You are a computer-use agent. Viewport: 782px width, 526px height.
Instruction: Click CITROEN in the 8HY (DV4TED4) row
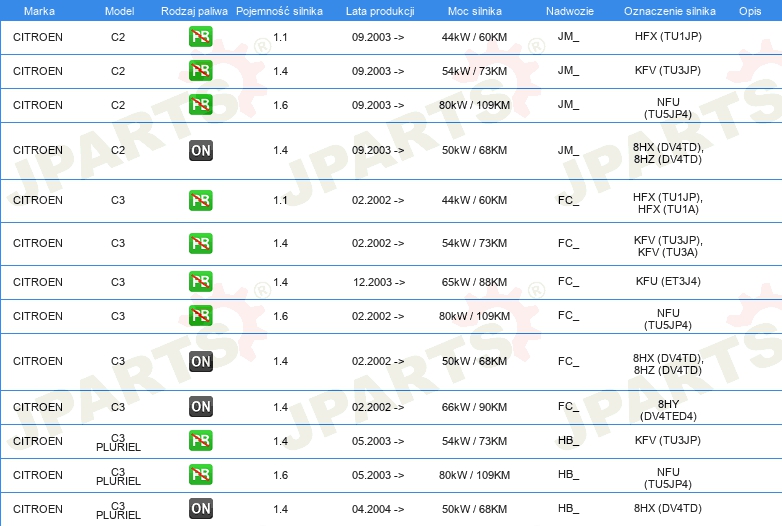coord(38,407)
